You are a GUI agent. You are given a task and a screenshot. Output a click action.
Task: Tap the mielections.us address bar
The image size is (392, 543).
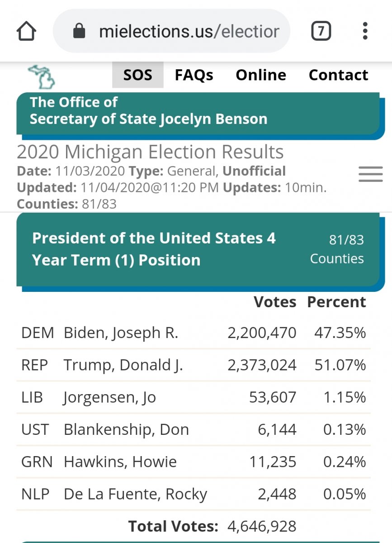tap(189, 32)
